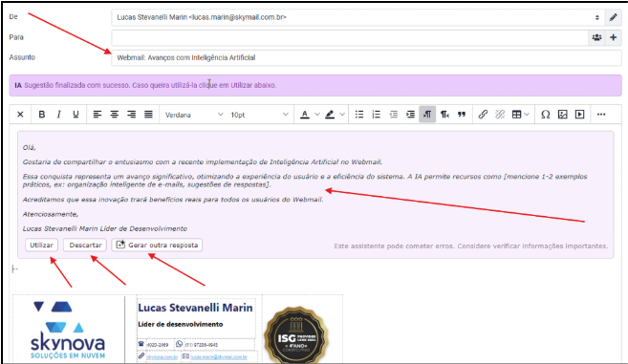
Task: Clear formatting with the X toolbar icon
Action: 20,115
